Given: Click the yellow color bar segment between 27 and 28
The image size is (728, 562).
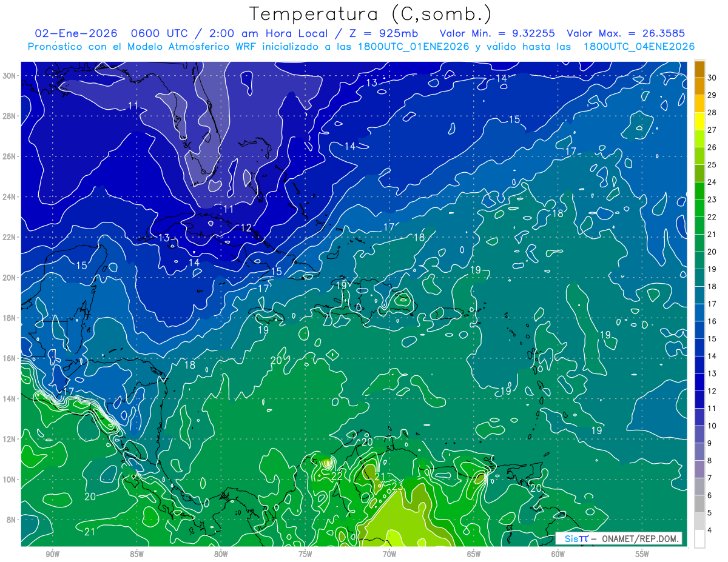Looking at the screenshot, I should point(699,121).
